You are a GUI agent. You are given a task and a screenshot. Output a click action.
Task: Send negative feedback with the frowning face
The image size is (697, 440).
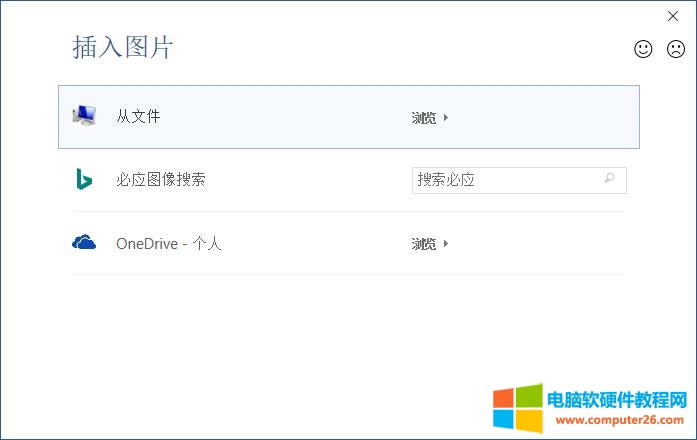point(676,49)
